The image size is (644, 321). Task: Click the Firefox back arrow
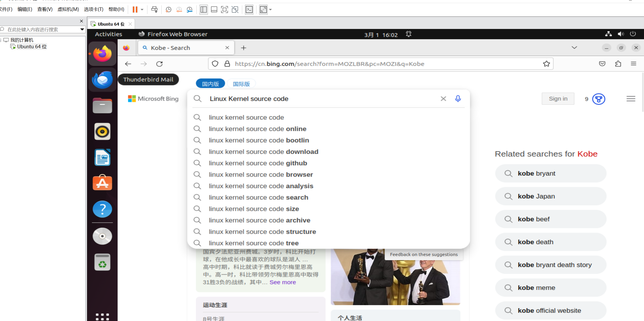point(128,64)
